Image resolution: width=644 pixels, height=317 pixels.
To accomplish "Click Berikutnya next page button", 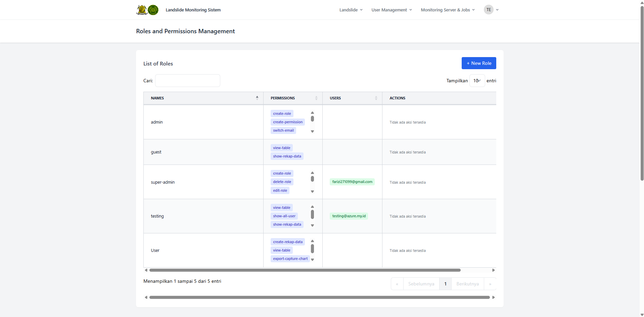I will 467,284.
